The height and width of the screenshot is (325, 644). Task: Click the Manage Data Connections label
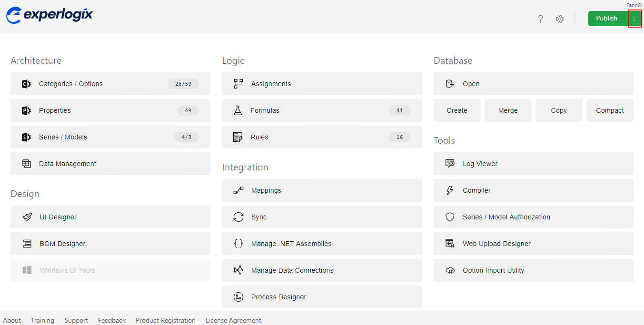(x=292, y=270)
